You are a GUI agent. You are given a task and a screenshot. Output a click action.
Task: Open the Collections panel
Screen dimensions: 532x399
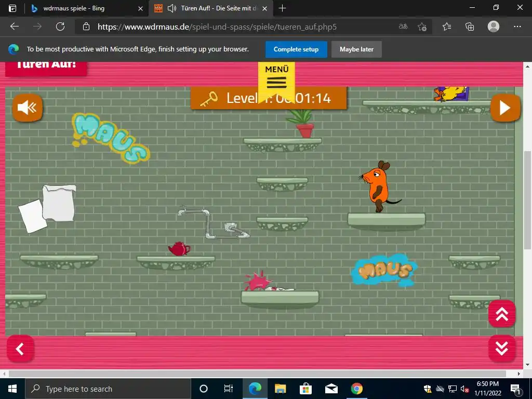[x=470, y=26]
